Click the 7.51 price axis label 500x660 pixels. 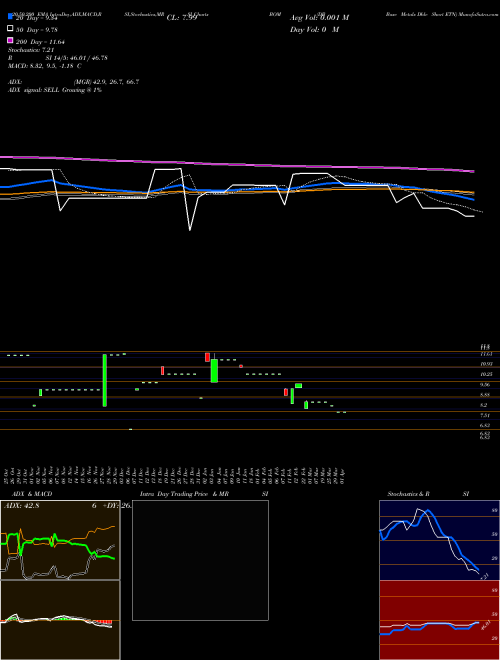[484, 415]
